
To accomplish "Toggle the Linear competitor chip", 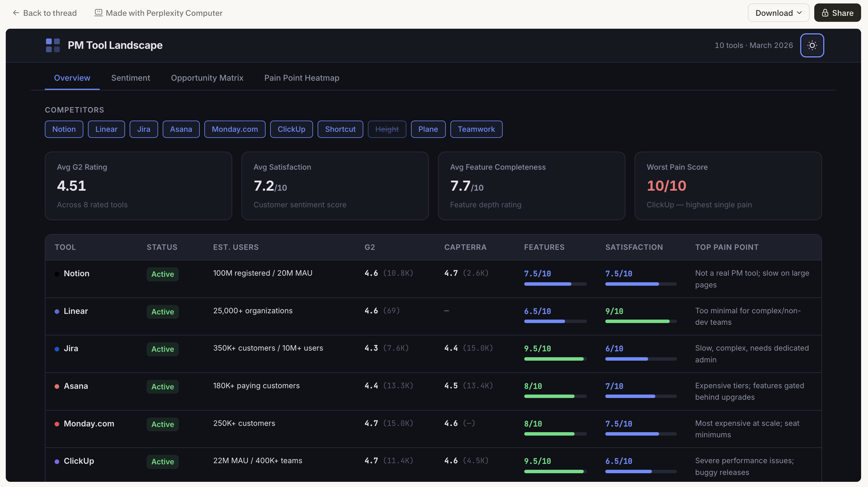I will click(106, 129).
